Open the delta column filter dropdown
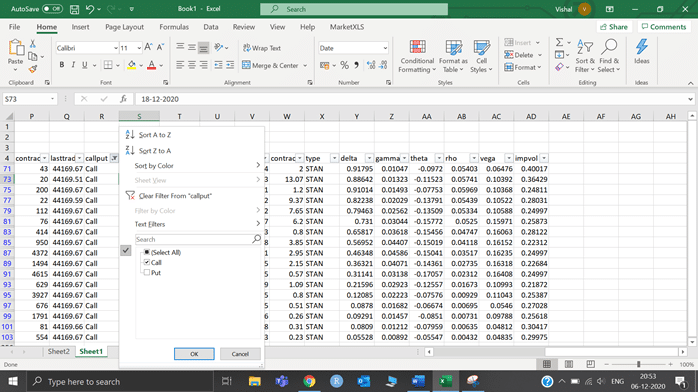698x392 pixels. point(369,158)
